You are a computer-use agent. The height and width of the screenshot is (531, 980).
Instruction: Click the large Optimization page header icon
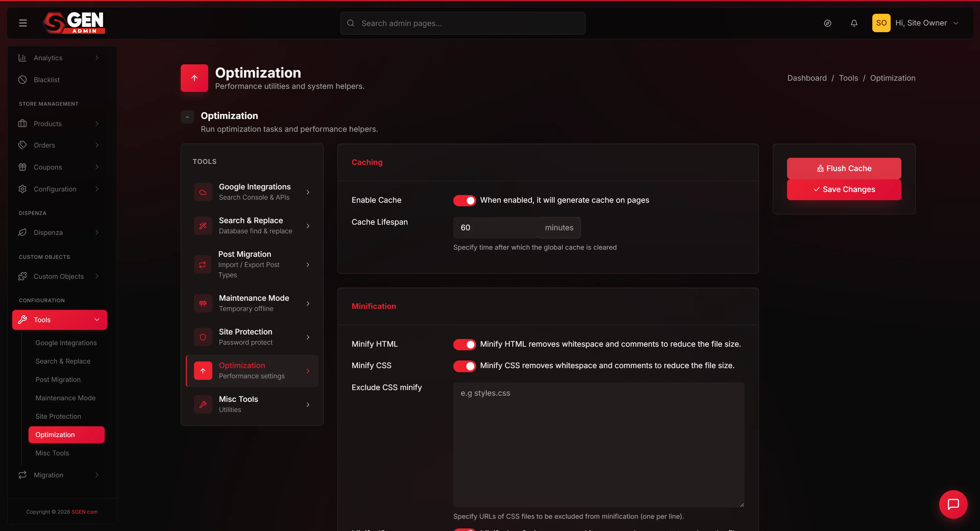click(194, 78)
